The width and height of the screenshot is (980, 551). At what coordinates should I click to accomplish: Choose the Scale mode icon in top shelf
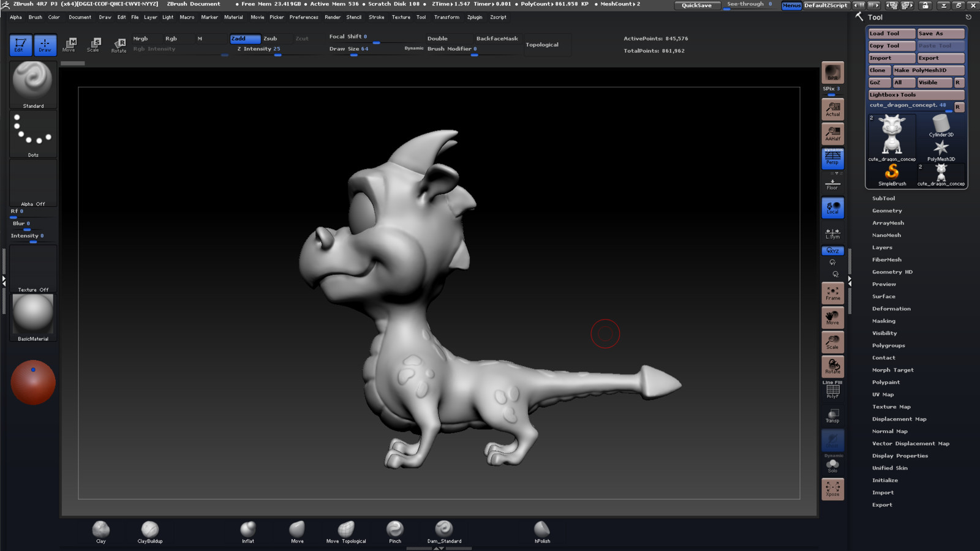tap(94, 45)
